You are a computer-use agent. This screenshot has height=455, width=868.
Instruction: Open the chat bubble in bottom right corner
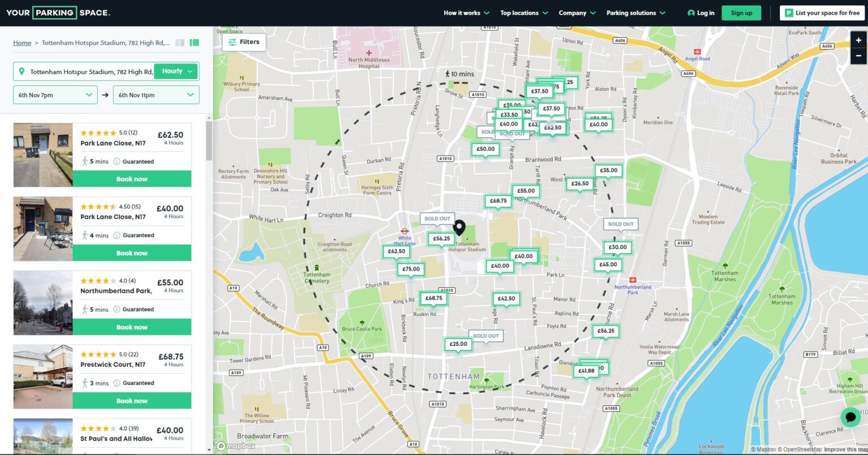coord(850,417)
